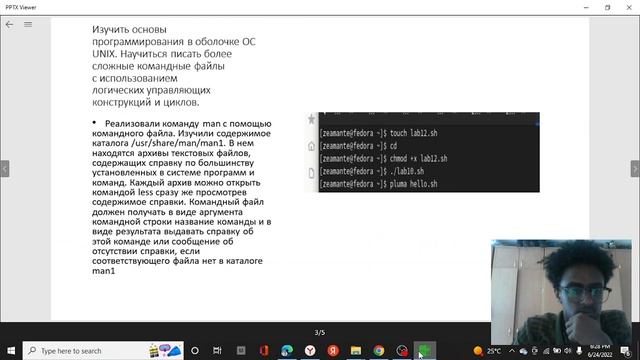Open the volume speaker tray icon

point(568,351)
